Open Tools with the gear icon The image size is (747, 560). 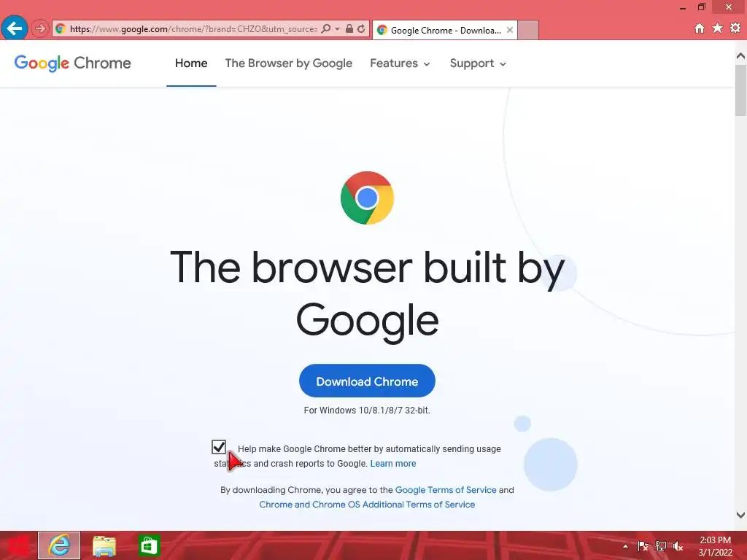point(735,28)
